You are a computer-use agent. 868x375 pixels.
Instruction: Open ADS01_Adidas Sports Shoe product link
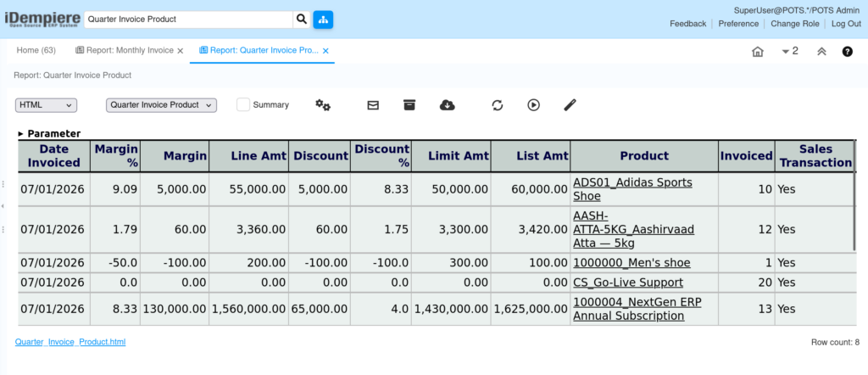(632, 189)
